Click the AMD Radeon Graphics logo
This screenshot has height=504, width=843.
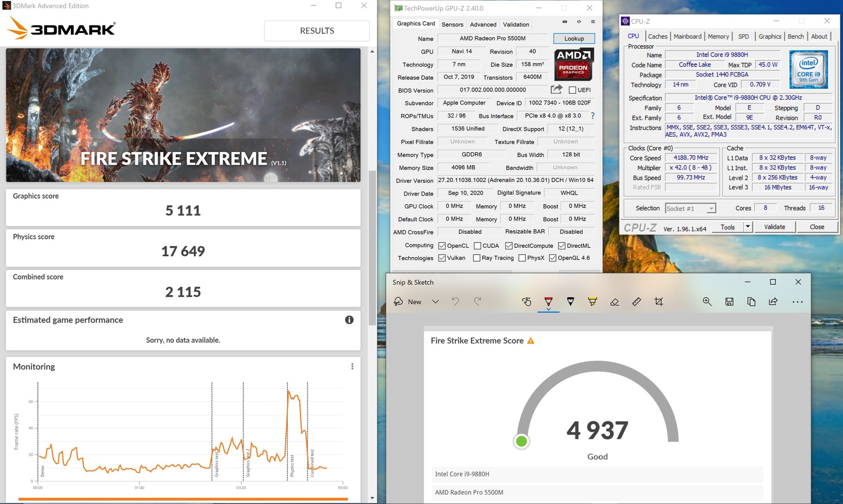(x=574, y=65)
